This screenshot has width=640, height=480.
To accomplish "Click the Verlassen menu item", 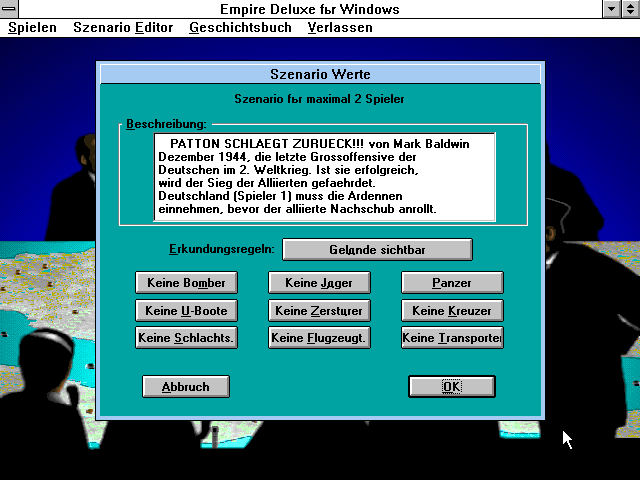I will click(340, 27).
